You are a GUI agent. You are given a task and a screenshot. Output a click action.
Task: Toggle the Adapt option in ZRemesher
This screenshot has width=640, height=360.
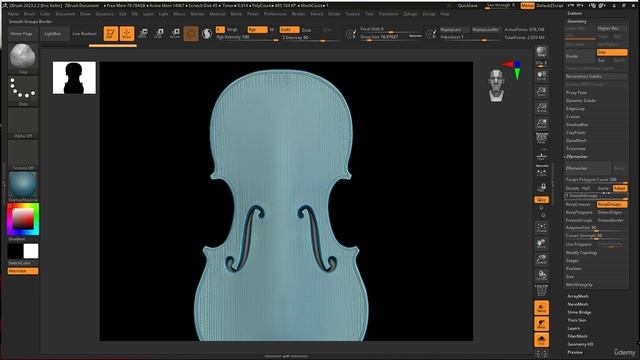click(620, 188)
